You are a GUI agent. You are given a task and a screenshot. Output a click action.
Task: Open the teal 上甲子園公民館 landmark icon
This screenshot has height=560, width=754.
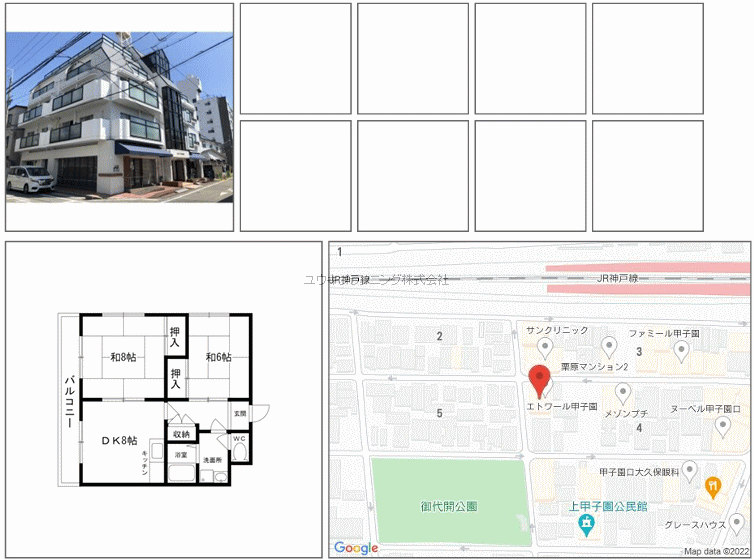[x=586, y=522]
